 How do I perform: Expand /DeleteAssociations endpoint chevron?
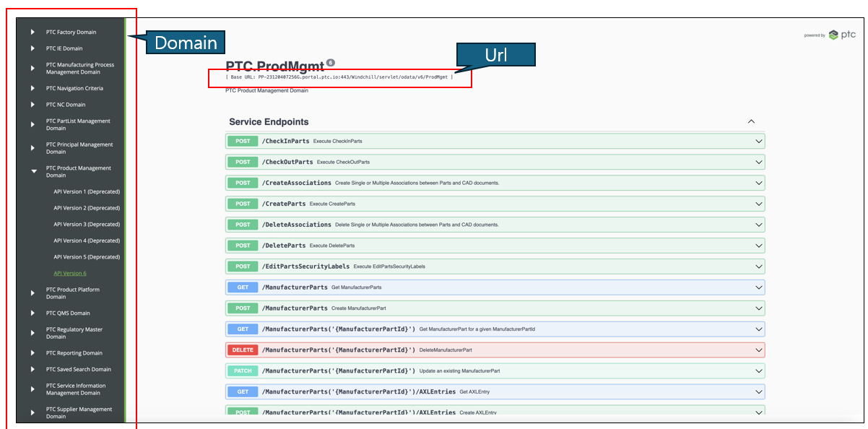click(x=758, y=225)
